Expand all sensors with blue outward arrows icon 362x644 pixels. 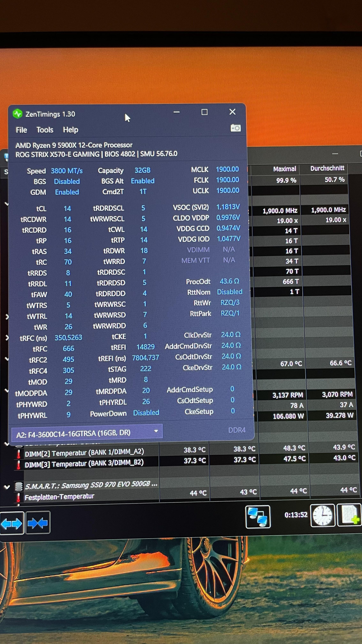[x=12, y=523]
